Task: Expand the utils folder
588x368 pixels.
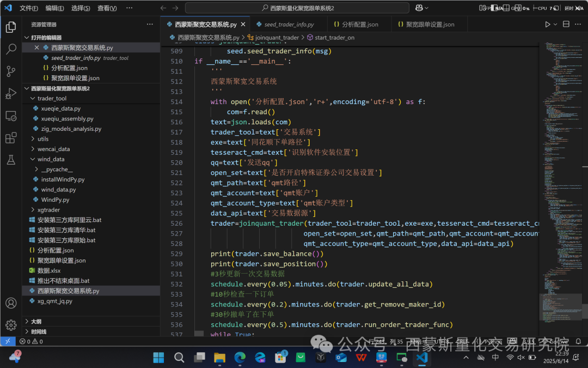Action: point(33,139)
